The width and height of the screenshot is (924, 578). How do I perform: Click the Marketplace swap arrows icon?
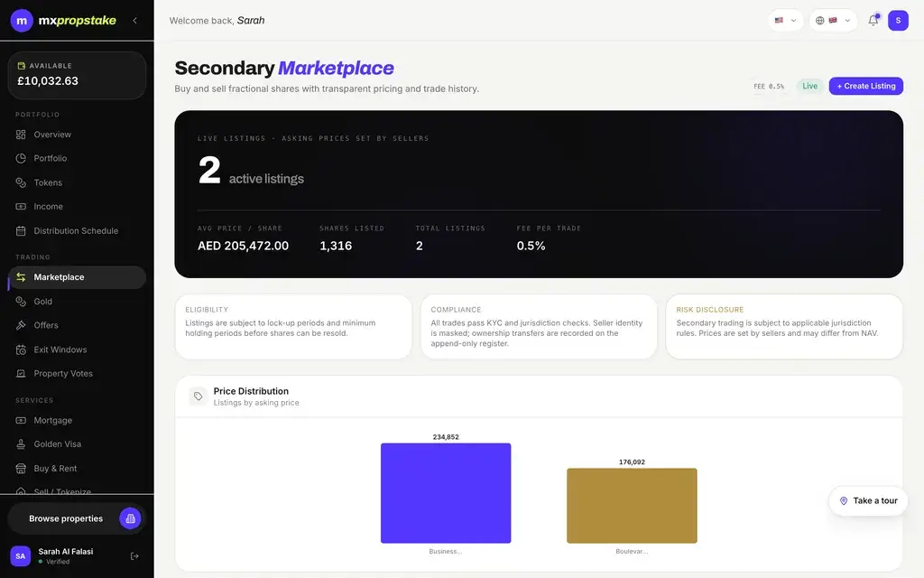pyautogui.click(x=21, y=277)
